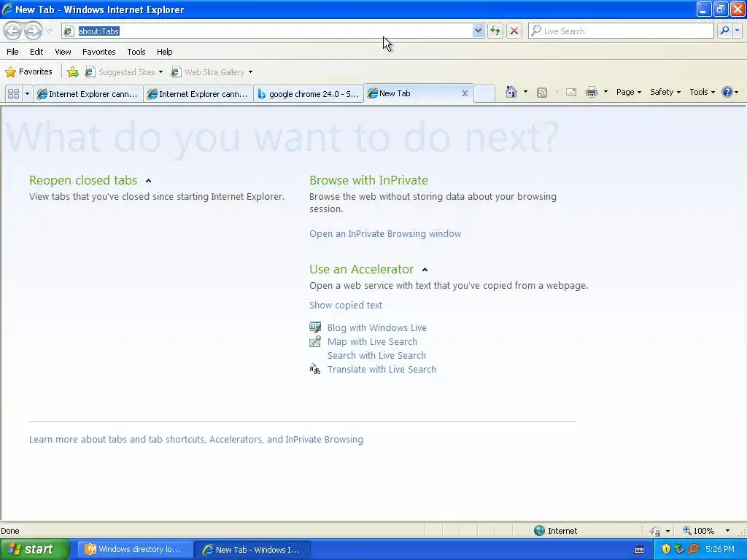Click the Forward navigation button
Screen dimensions: 747x560
tap(33, 31)
